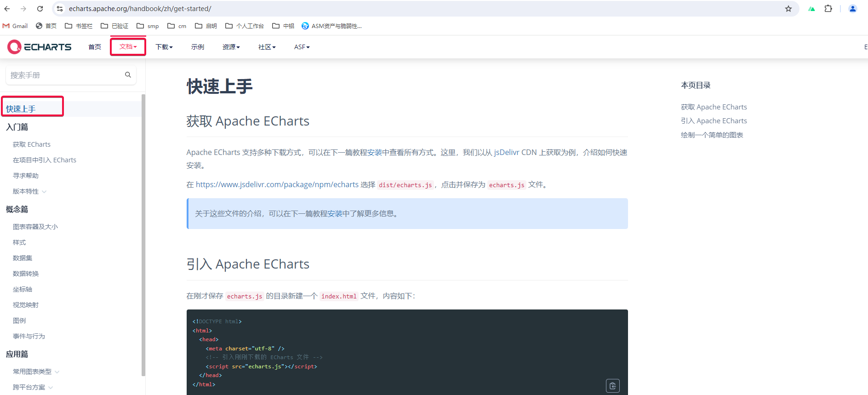
Task: Click the 应用篇 section heading
Action: [17, 354]
